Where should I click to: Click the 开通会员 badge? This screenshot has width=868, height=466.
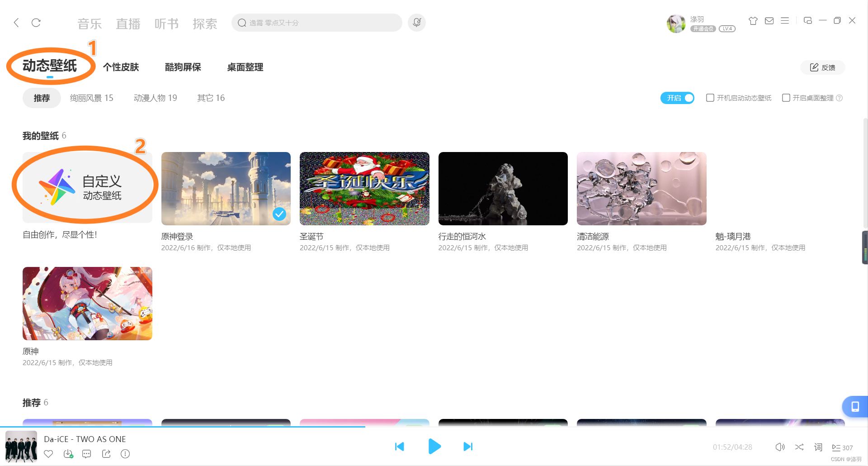[x=703, y=29]
